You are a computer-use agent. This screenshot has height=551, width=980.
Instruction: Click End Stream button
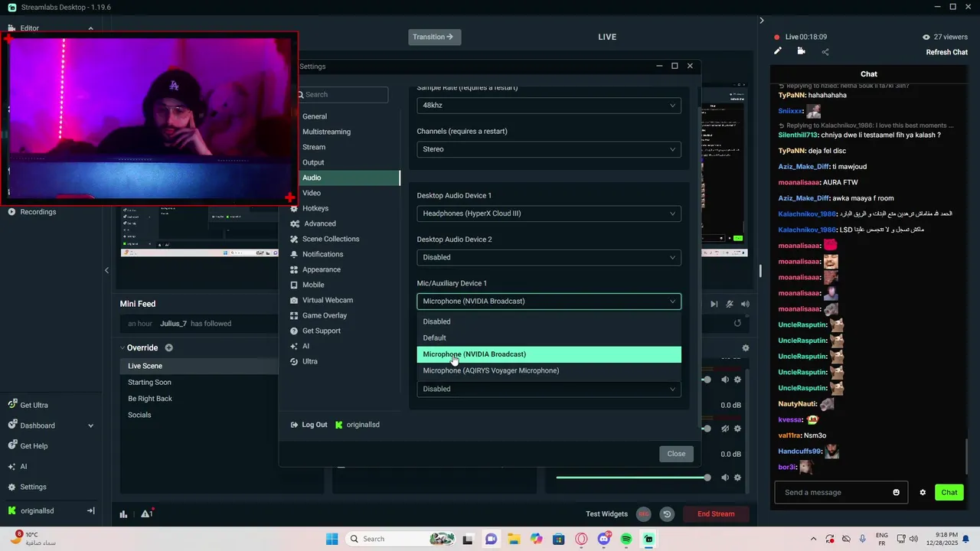(x=716, y=514)
